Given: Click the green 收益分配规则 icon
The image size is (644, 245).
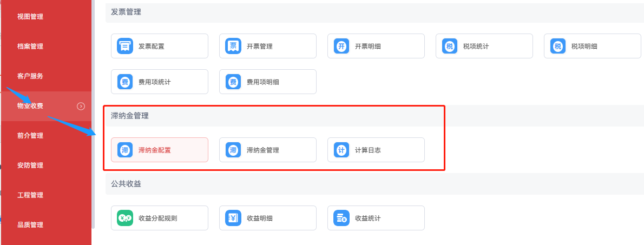Looking at the screenshot, I should (x=125, y=218).
